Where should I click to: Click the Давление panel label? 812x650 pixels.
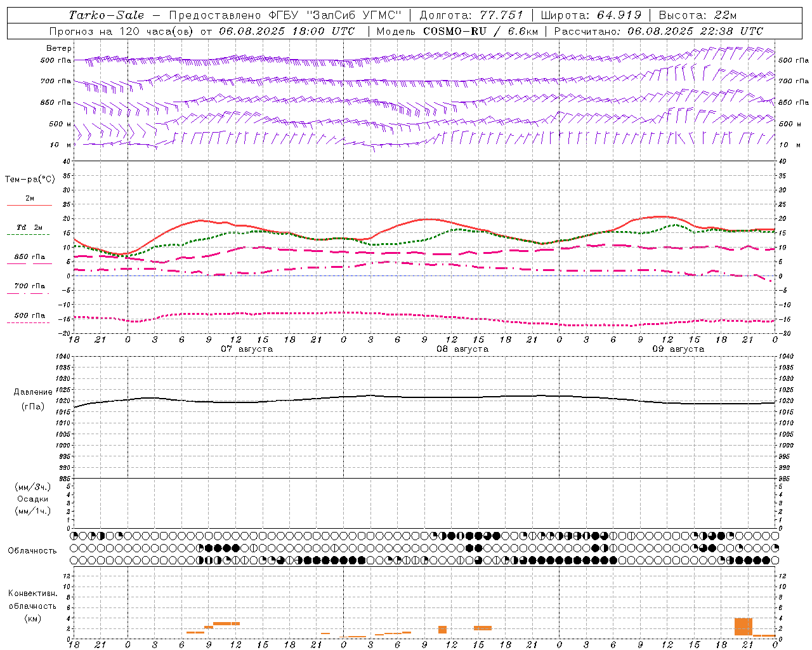[33, 392]
